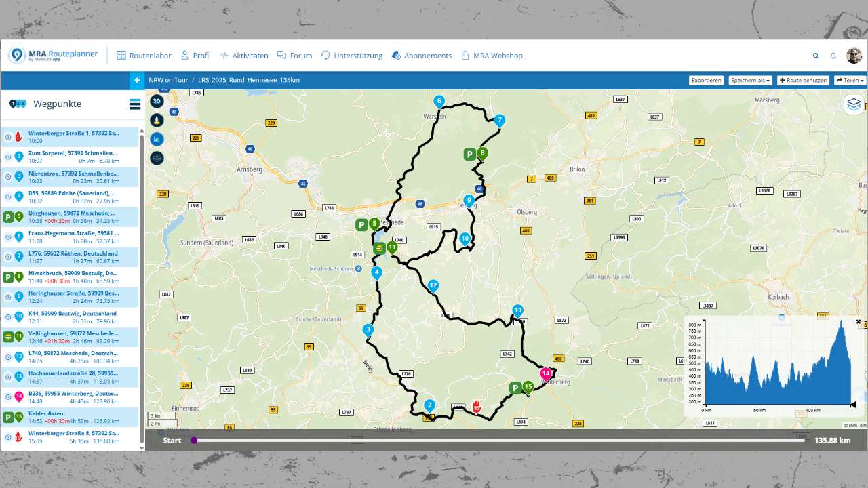Open the map layers selector
The image size is (868, 488).
854,104
